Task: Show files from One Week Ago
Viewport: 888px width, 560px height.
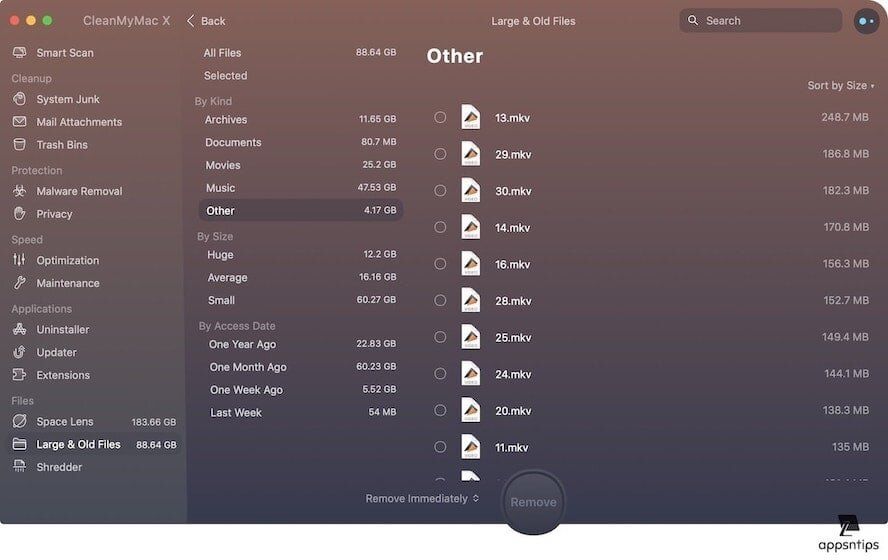Action: pos(300,390)
